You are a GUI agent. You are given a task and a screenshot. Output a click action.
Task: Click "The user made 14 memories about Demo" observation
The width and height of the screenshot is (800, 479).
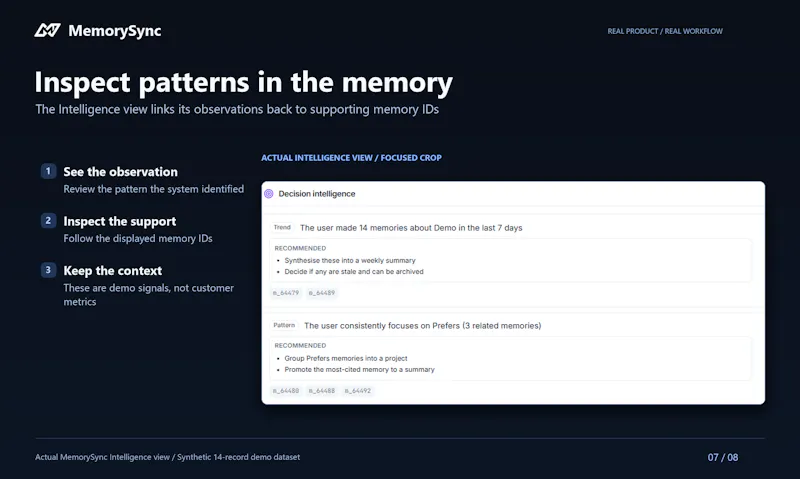point(411,228)
